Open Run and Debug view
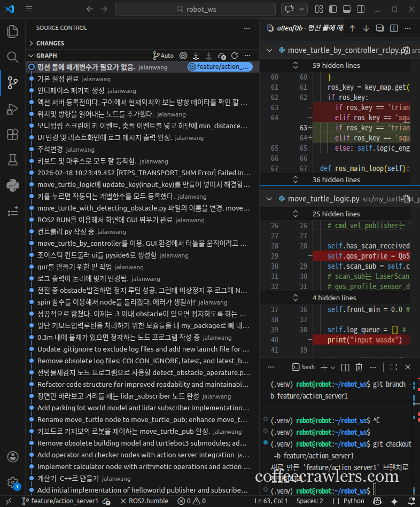The width and height of the screenshot is (420, 507). [x=12, y=108]
